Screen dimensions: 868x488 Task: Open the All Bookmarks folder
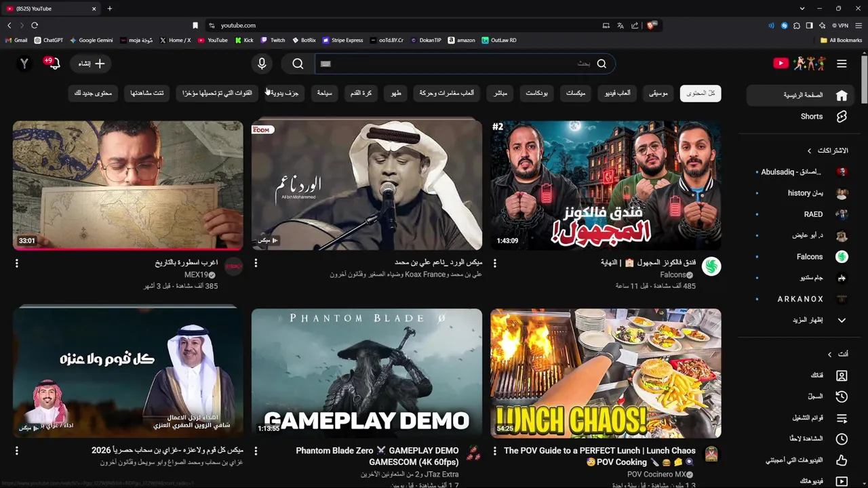(841, 40)
